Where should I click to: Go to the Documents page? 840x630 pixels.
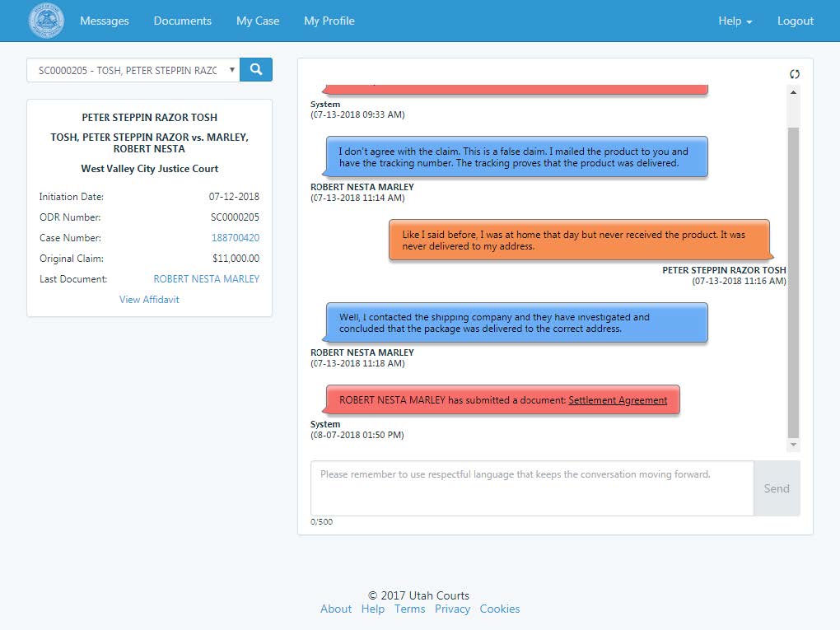click(182, 21)
